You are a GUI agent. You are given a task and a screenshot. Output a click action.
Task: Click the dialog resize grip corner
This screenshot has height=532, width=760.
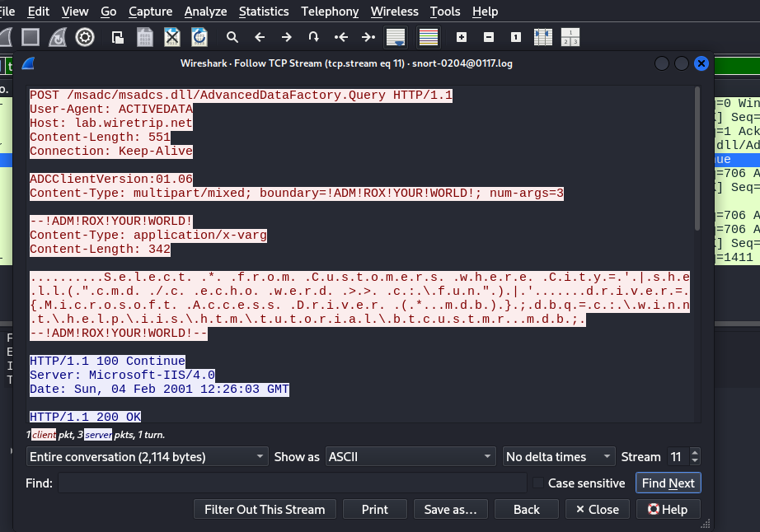click(x=706, y=523)
